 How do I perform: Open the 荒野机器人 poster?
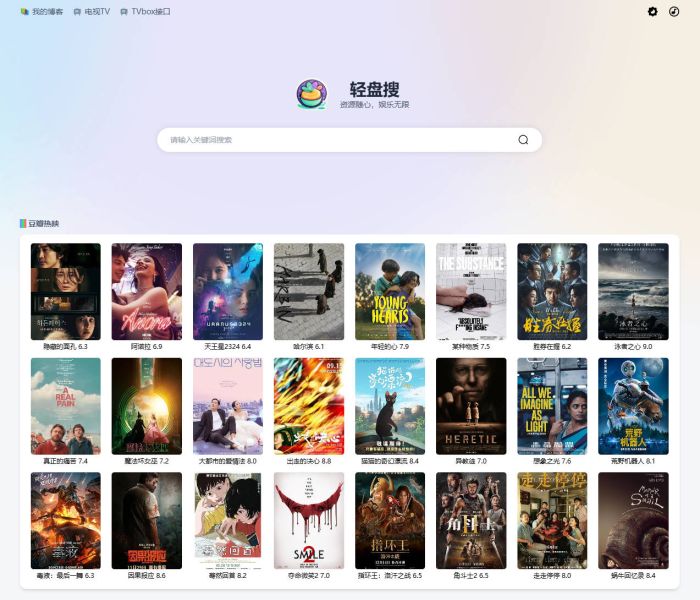633,406
